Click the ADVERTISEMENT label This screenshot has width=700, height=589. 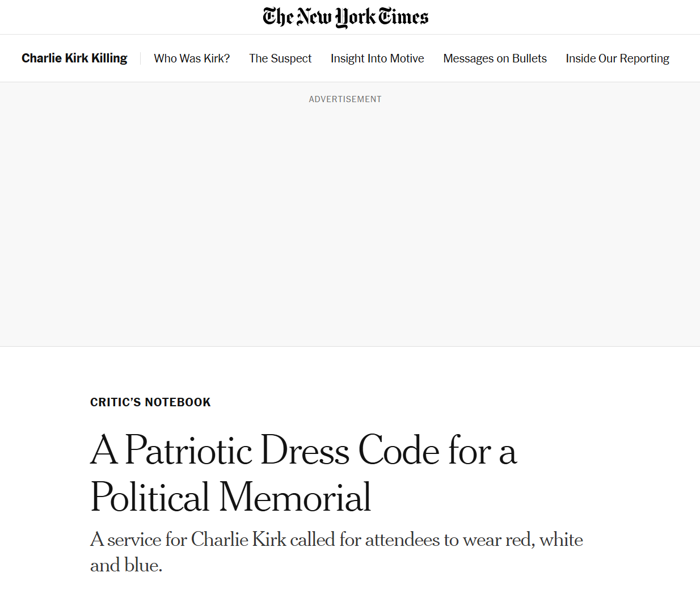tap(345, 99)
